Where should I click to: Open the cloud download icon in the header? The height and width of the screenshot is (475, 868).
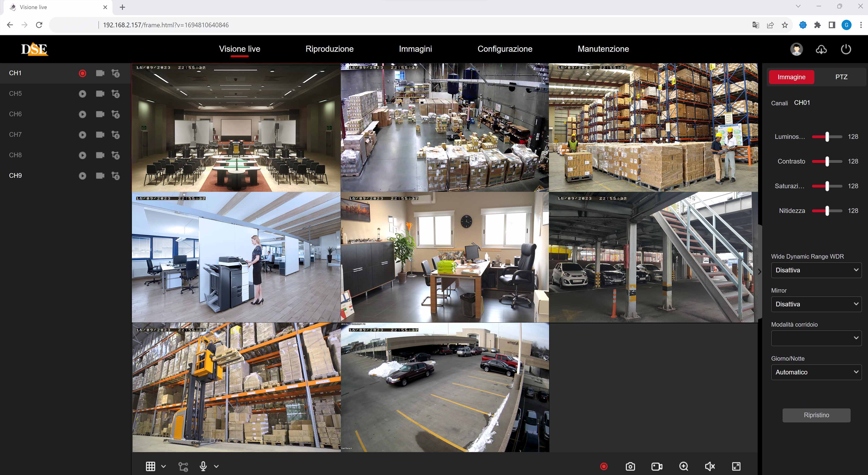point(821,50)
